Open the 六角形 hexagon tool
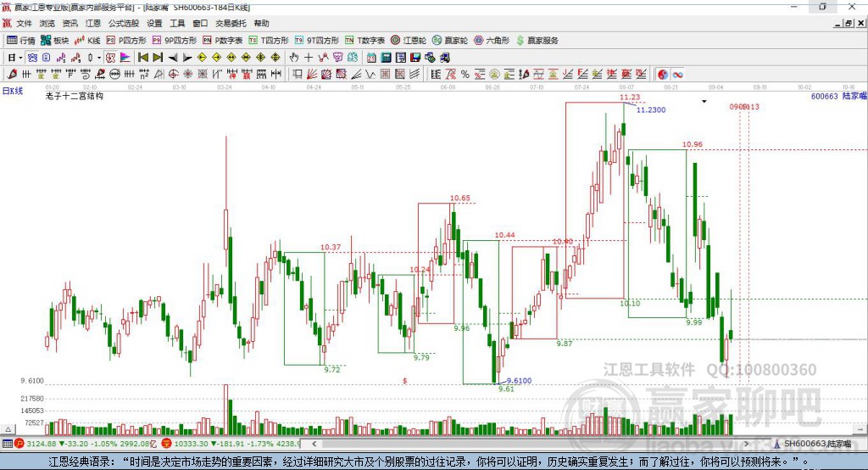This screenshot has width=868, height=470. tap(492, 41)
